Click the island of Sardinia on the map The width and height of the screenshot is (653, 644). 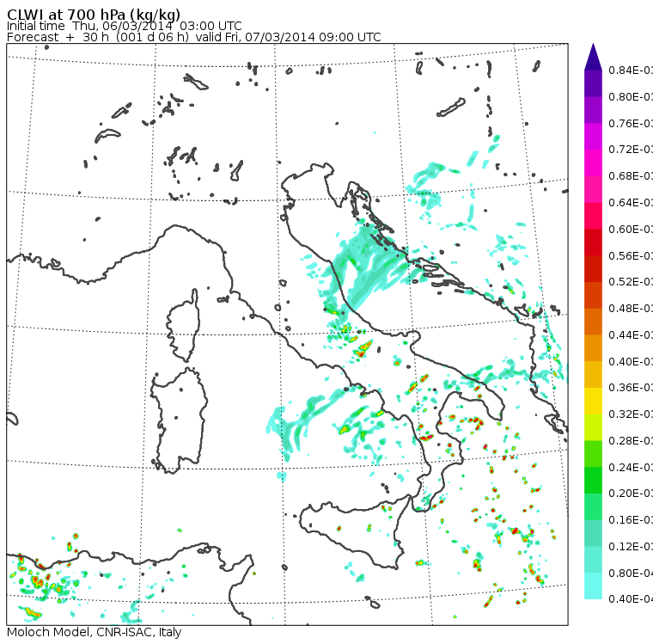180,421
